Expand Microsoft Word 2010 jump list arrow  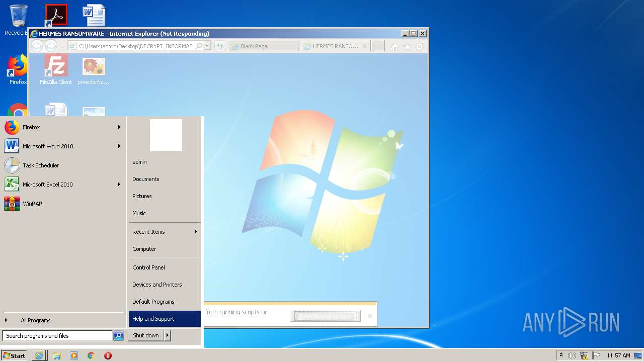pyautogui.click(x=119, y=146)
